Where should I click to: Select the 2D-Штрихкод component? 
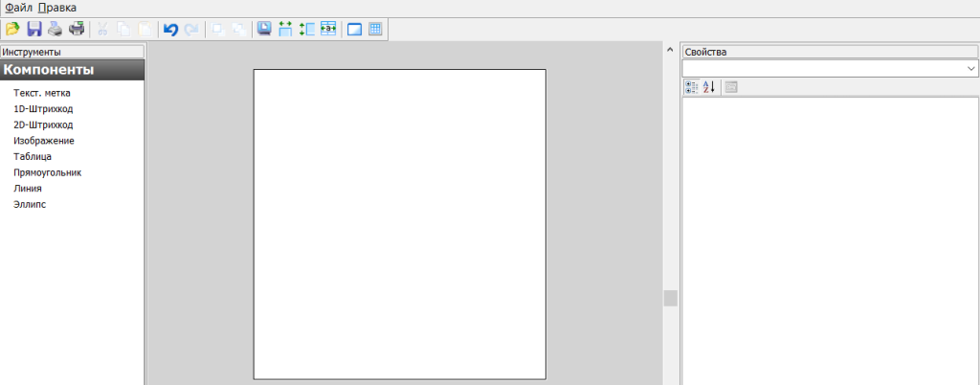click(43, 125)
